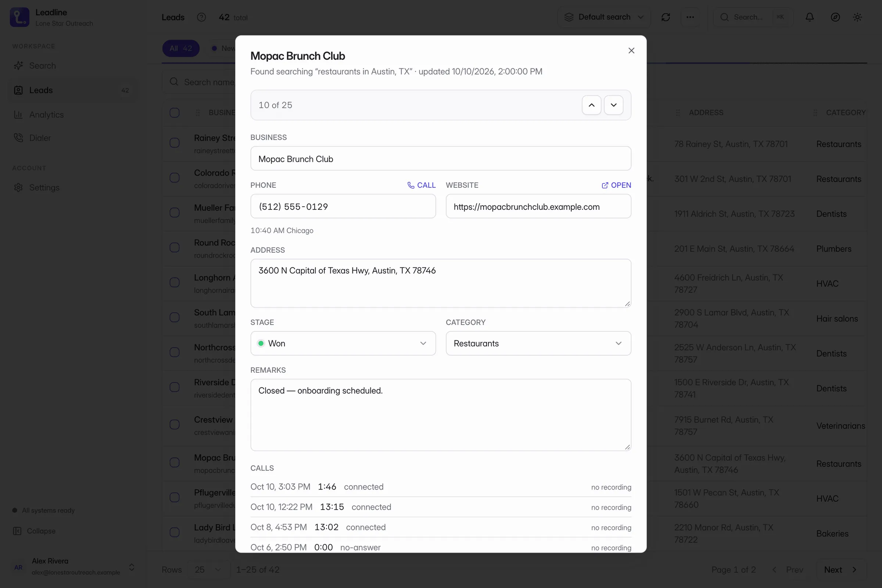882x588 pixels.
Task: Select the Oct 8, 4:53 PM call row
Action: point(441,527)
